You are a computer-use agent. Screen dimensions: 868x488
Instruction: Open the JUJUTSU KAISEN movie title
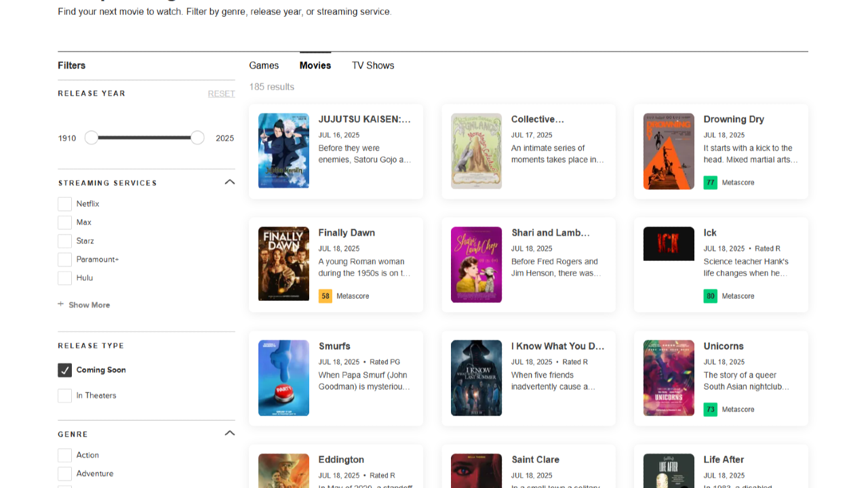tap(365, 119)
